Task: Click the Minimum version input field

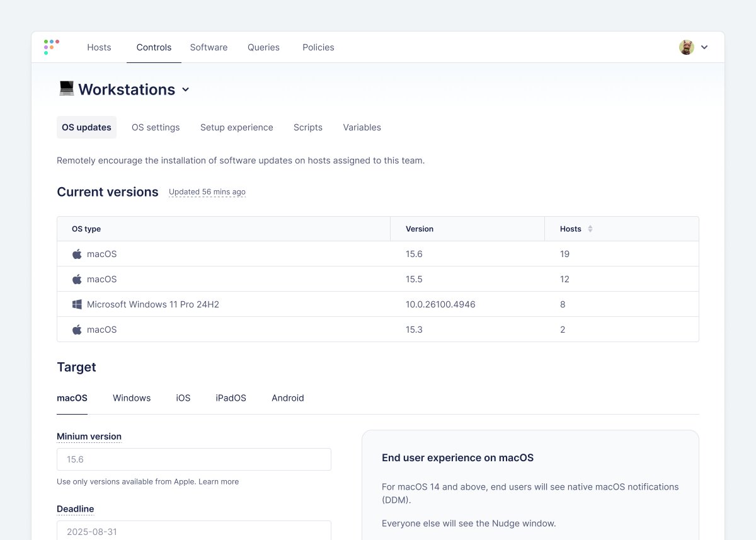Action: [x=194, y=459]
